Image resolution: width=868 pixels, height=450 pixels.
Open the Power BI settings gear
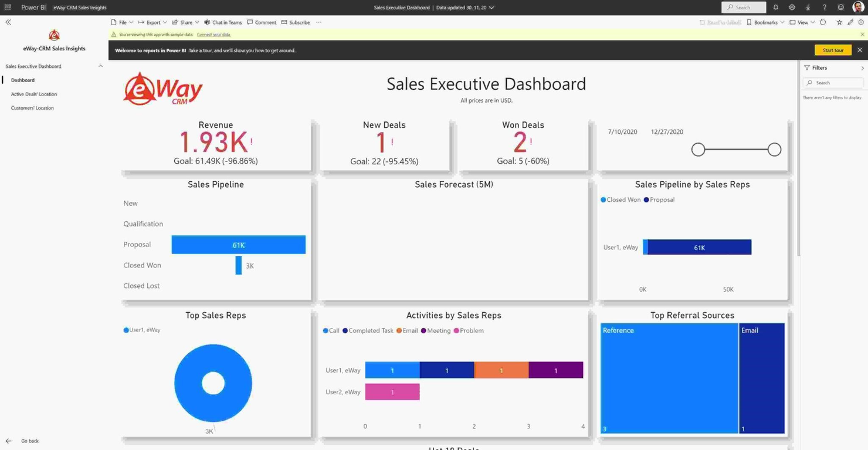tap(792, 7)
